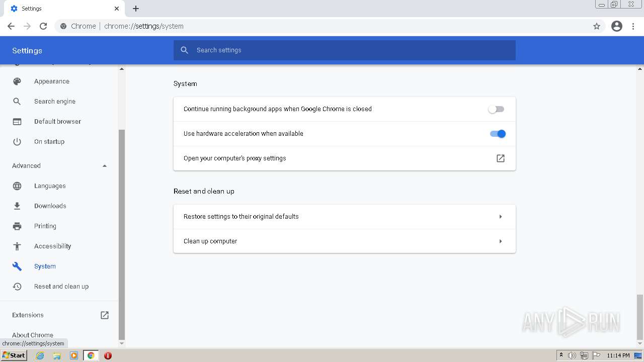Click the Reset and clean up history icon
Image resolution: width=644 pixels, height=362 pixels.
coord(17,287)
